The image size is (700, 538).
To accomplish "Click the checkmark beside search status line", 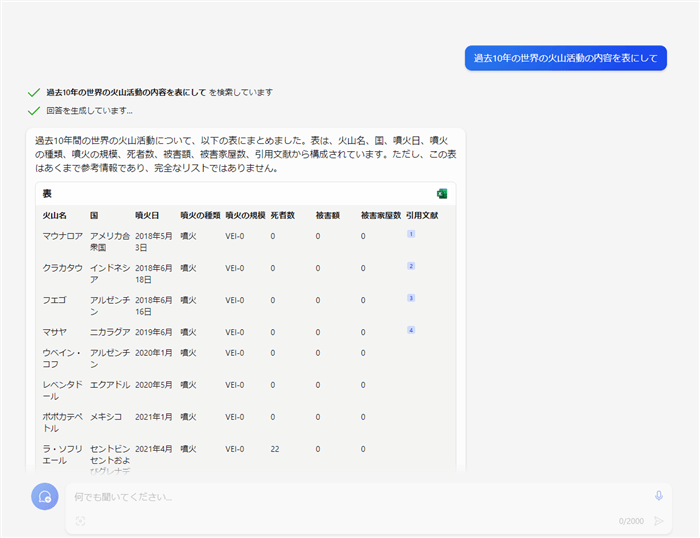I will [x=34, y=92].
